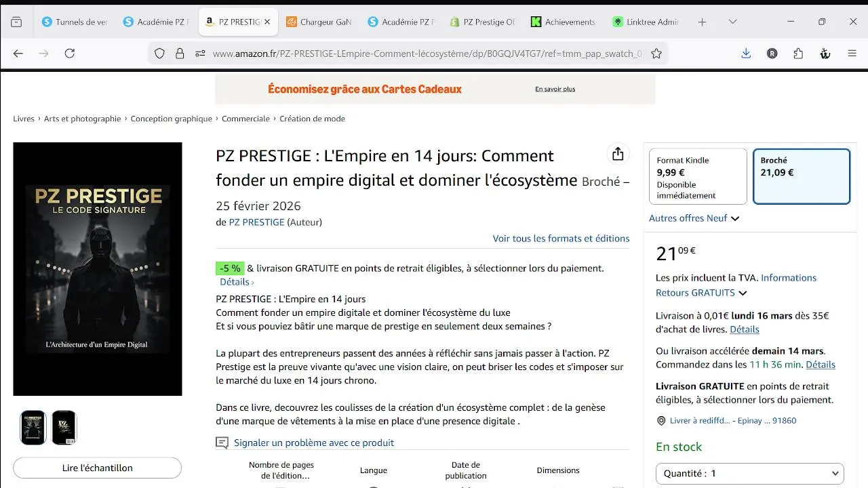Open the Firefox hamburger application menu
The height and width of the screenshot is (488, 868).
(x=852, y=54)
